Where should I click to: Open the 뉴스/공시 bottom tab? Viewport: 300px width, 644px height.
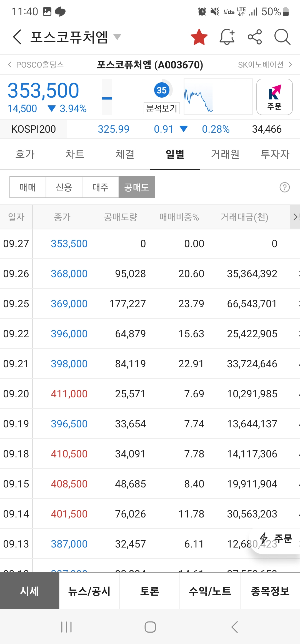89,591
